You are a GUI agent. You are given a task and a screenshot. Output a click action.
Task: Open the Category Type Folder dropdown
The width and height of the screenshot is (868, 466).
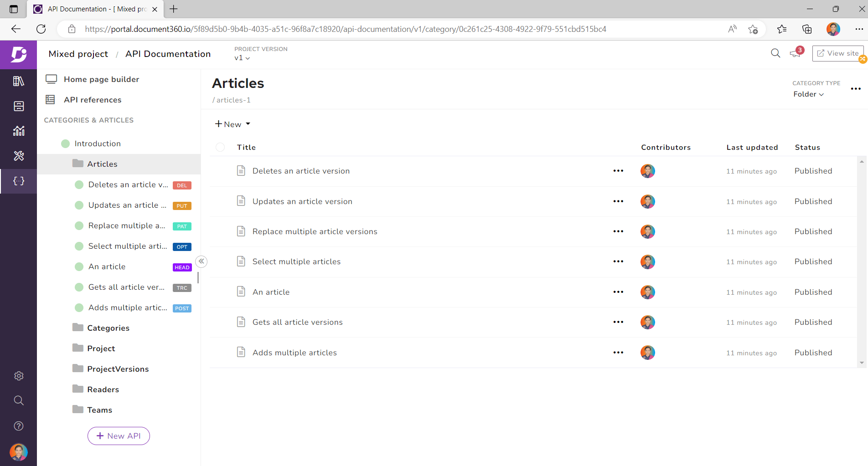coord(809,94)
